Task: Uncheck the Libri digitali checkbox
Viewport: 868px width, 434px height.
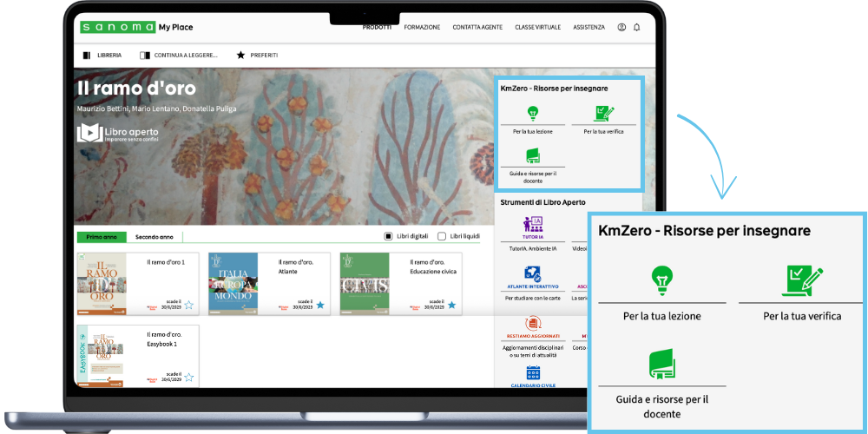Action: (x=388, y=236)
